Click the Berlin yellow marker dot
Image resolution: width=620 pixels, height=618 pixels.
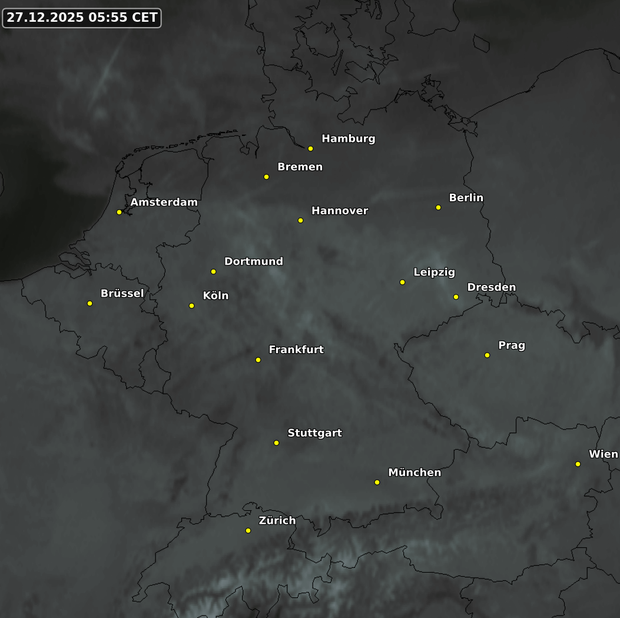(438, 208)
